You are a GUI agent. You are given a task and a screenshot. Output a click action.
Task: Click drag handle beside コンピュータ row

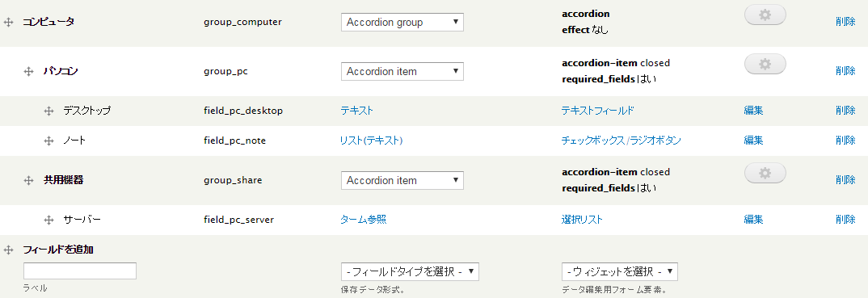tap(8, 22)
